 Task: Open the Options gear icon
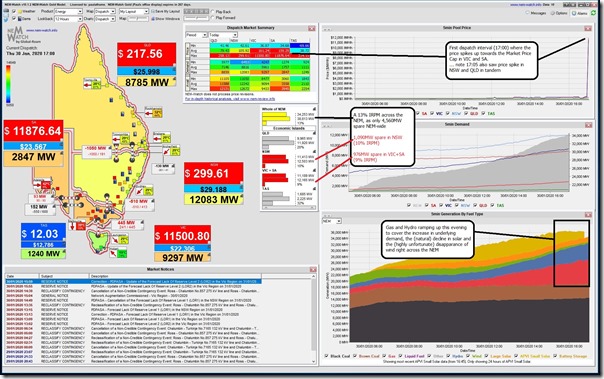click(552, 13)
